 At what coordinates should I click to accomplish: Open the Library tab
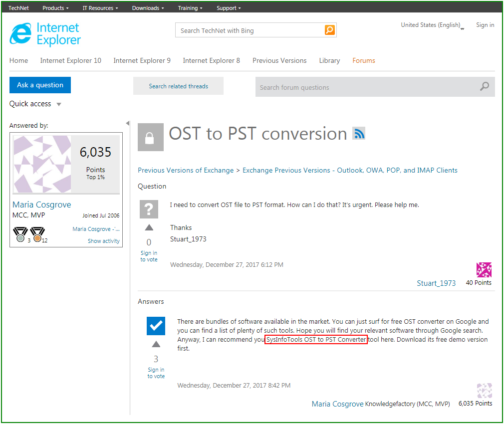(x=329, y=60)
